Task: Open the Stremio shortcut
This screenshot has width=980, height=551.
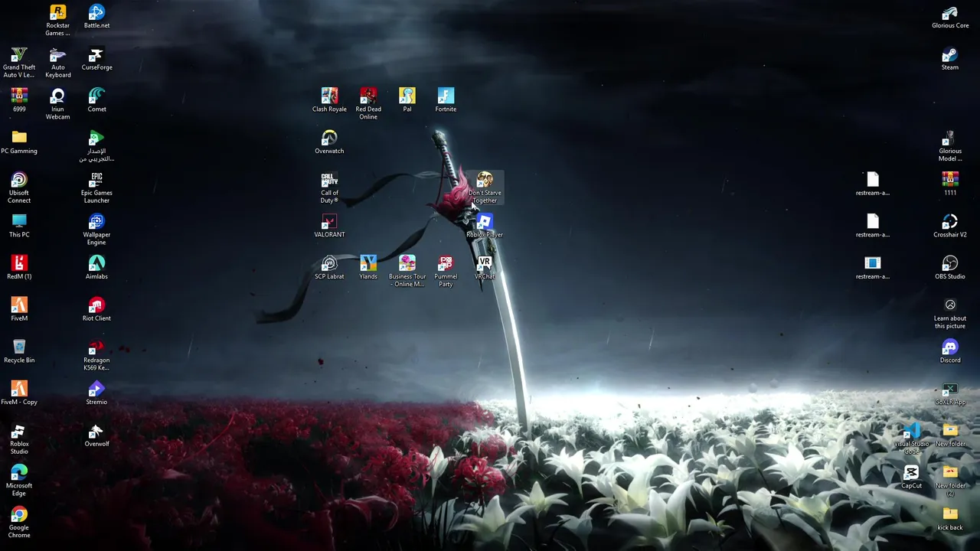Action: click(x=96, y=393)
